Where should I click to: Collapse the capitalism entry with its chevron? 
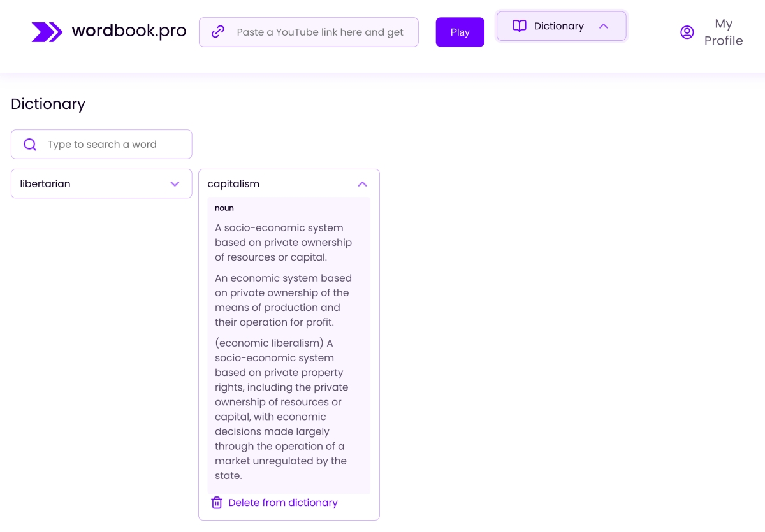point(362,184)
